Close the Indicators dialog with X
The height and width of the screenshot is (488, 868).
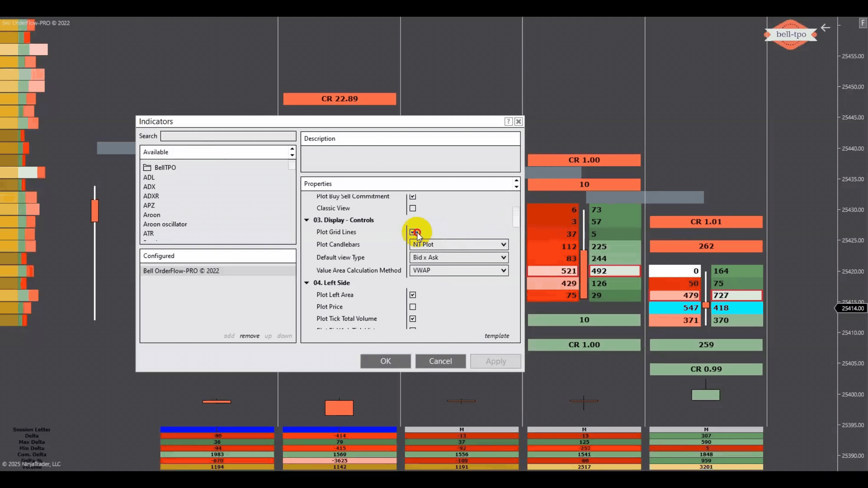[x=519, y=122]
